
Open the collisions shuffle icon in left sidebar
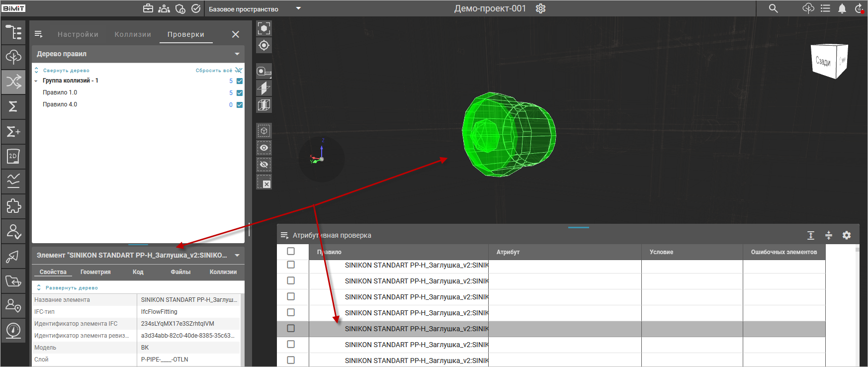pyautogui.click(x=13, y=82)
